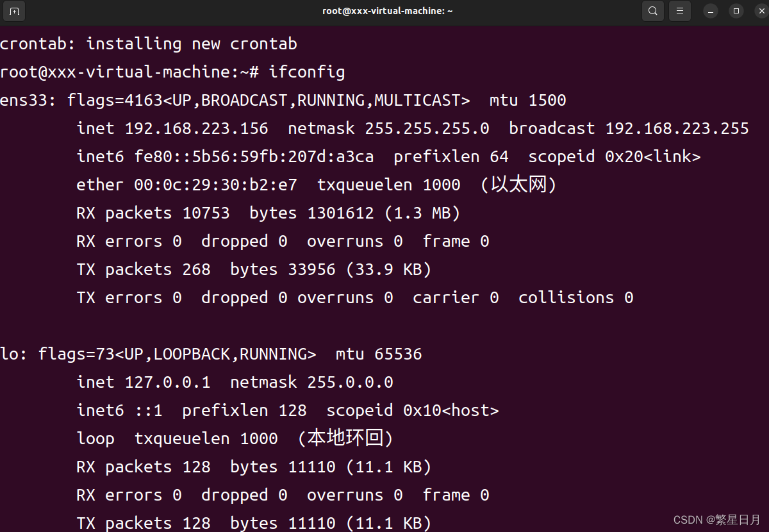Click the broadcast address 192.168.223.255
769x532 pixels.
(677, 128)
